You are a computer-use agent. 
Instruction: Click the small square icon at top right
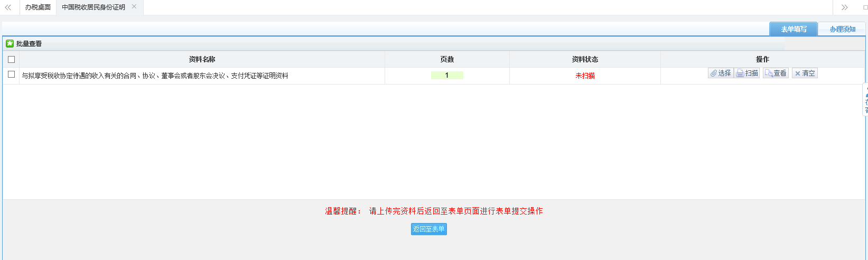[x=865, y=7]
